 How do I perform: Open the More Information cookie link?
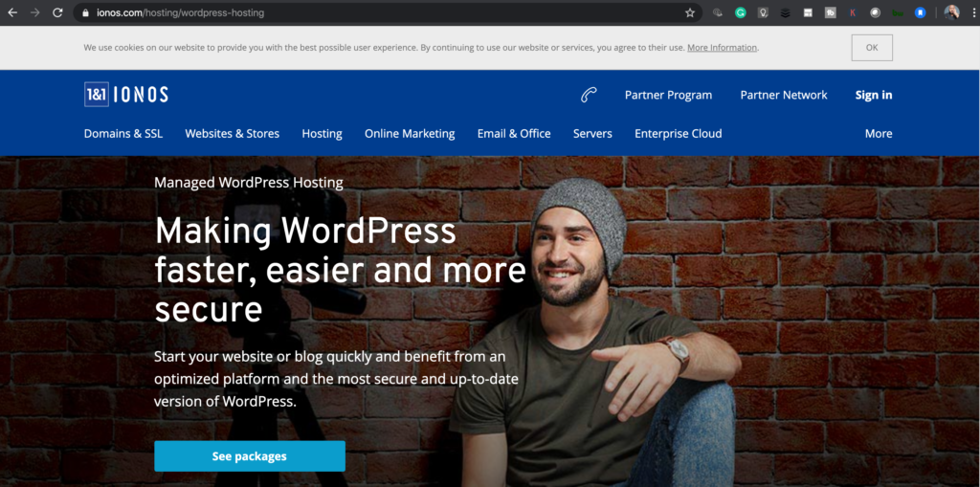coord(722,48)
